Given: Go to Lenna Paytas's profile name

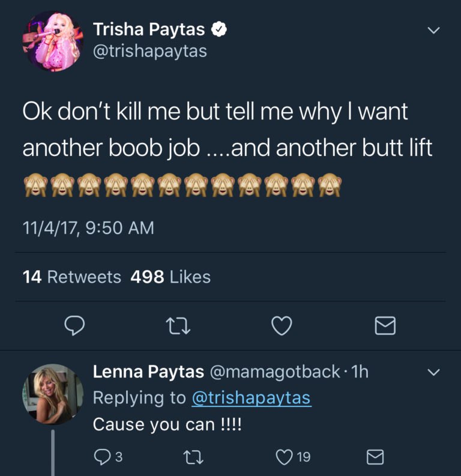Looking at the screenshot, I should click(x=148, y=372).
